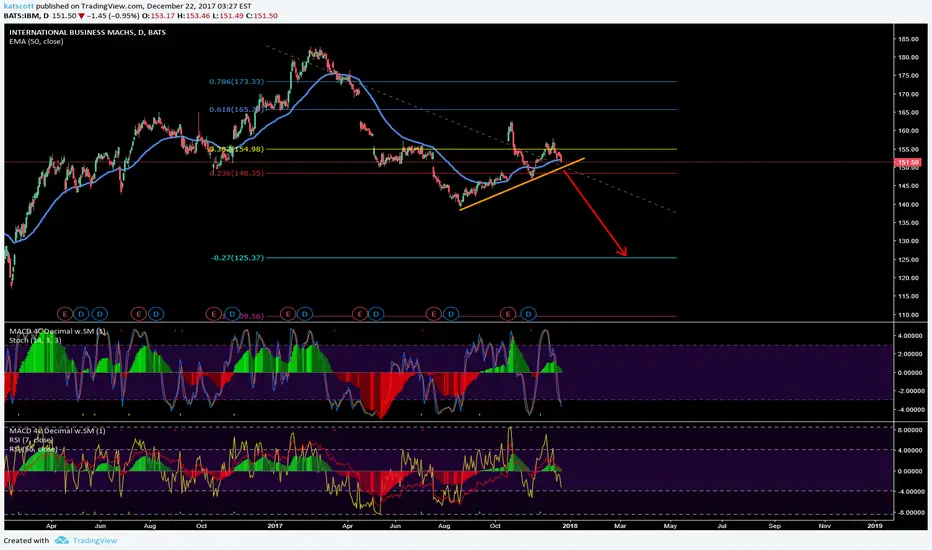Click the 125.00 price axis label

[908, 259]
